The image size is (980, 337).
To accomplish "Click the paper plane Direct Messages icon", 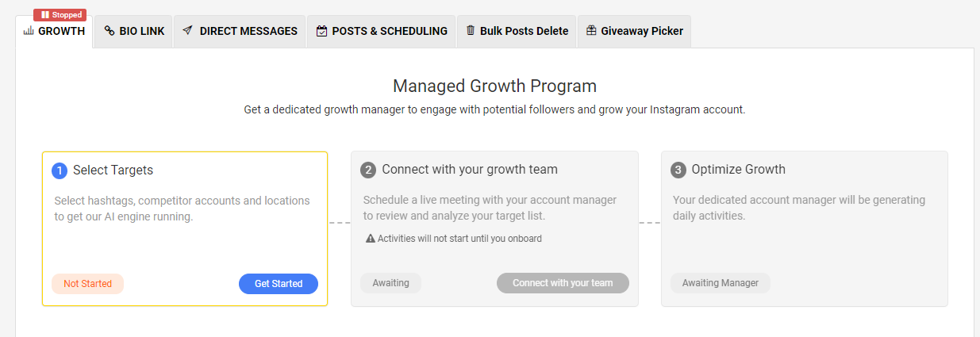I will click(x=187, y=31).
